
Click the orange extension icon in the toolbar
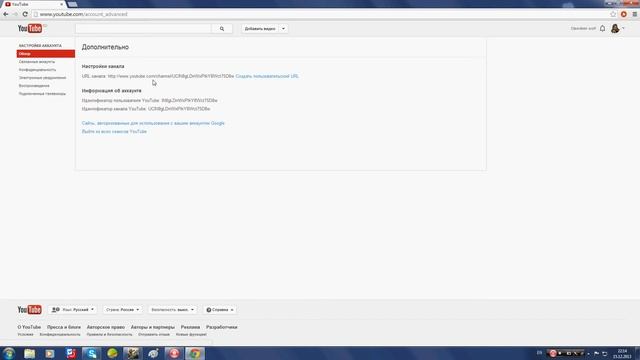624,14
